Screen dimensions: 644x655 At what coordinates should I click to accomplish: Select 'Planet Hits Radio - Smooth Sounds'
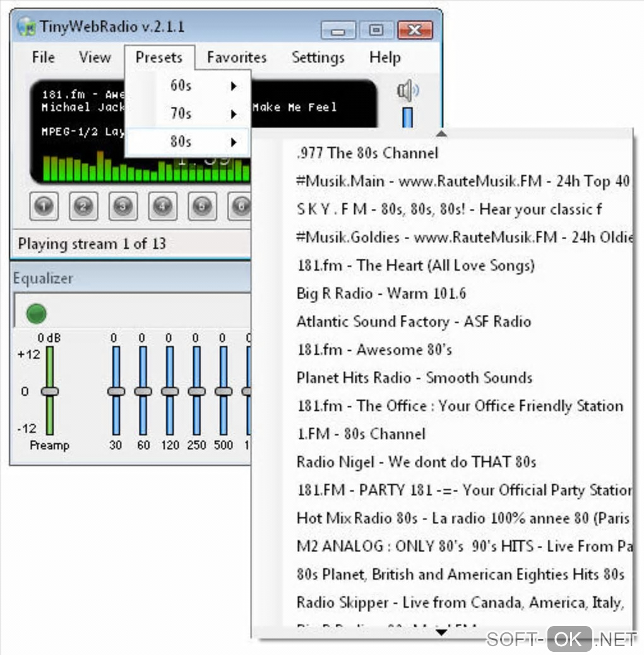442,377
